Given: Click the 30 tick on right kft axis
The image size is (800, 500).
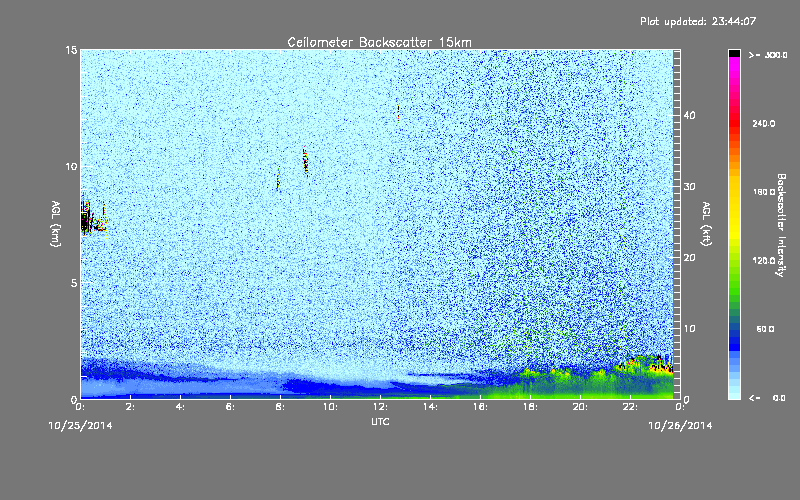Looking at the screenshot, I should [x=689, y=187].
